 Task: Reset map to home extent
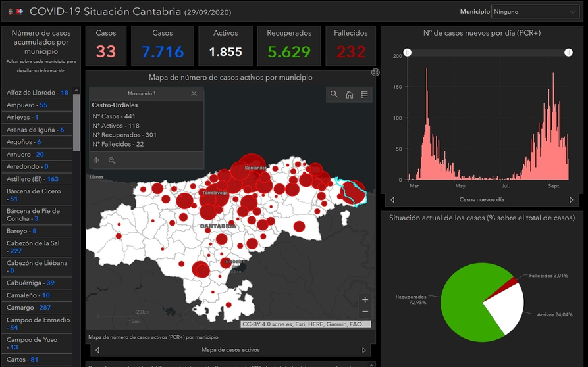pyautogui.click(x=349, y=94)
